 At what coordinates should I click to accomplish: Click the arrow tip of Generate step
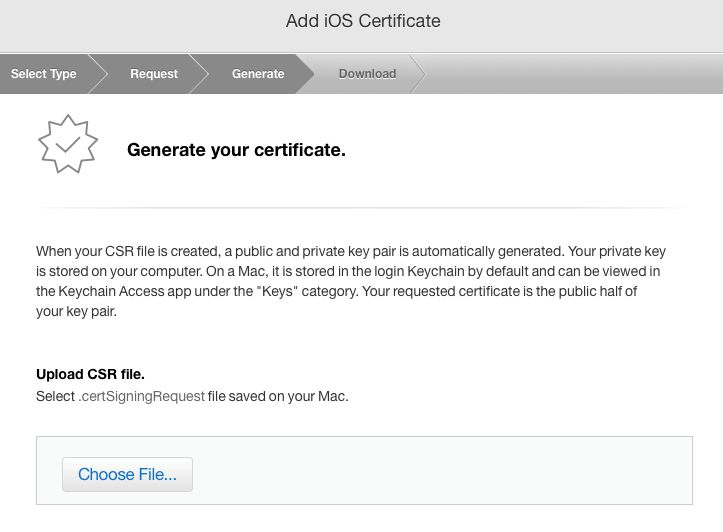coord(305,74)
